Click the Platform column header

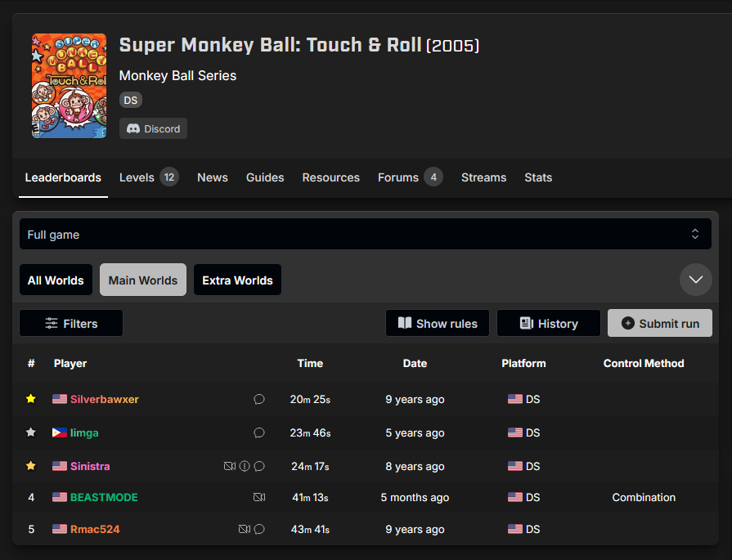pyautogui.click(x=523, y=364)
